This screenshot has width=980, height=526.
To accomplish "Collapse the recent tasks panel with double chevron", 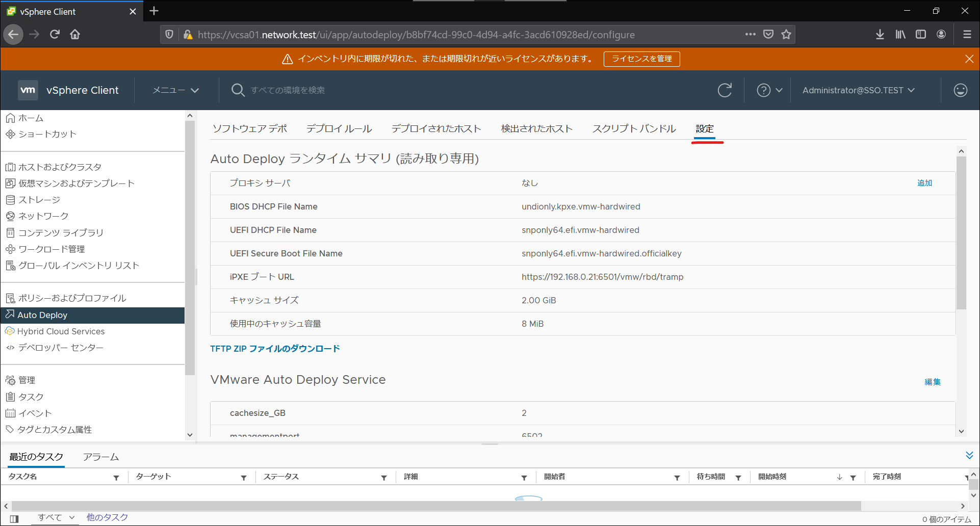I will [x=969, y=455].
